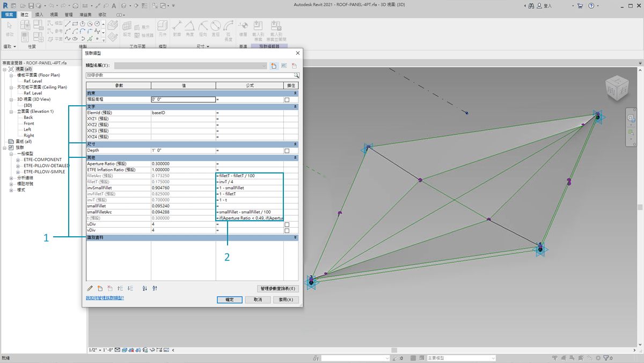The image size is (644, 363).
Task: Toggle the lock checkbox for 預設高程
Action: point(287,100)
